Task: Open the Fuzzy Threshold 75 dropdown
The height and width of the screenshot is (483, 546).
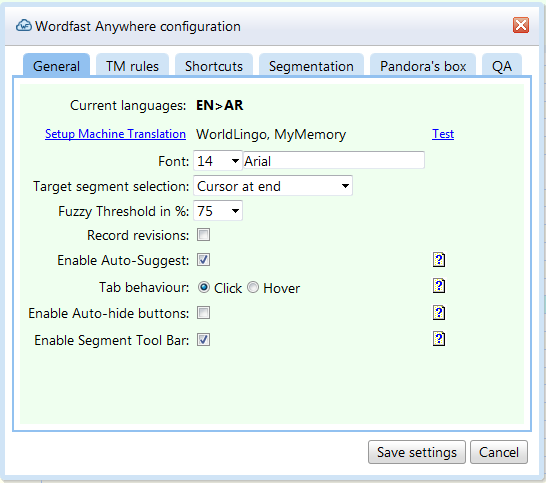Action: tap(218, 211)
